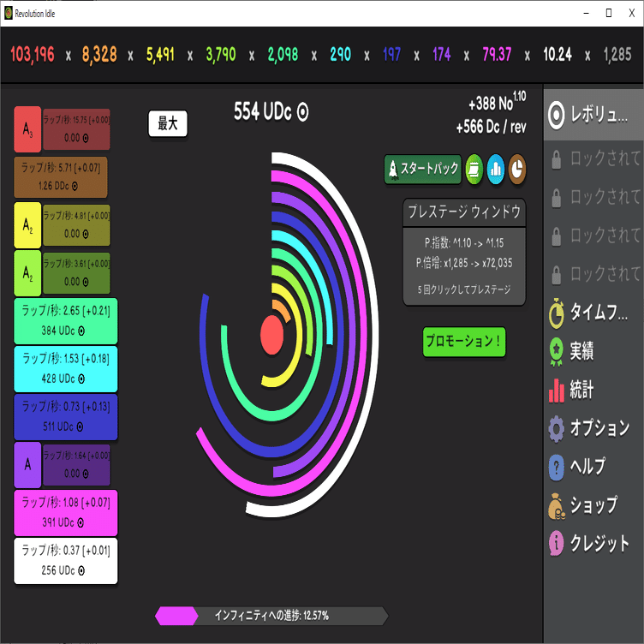Buy brown upgrade costing 1.26 DDc
Viewport: 644px width, 644px height.
pyautogui.click(x=60, y=177)
